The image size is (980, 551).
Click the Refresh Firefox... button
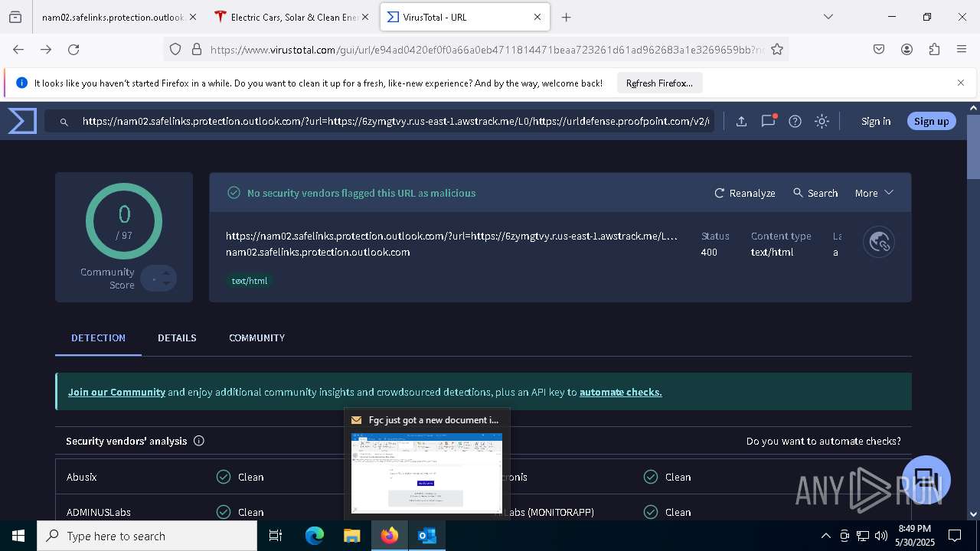659,83
